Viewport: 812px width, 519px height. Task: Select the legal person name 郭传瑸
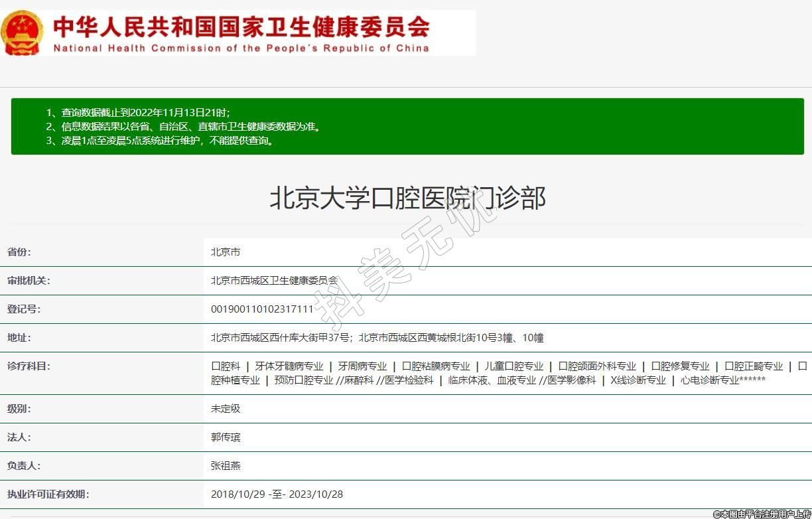pos(226,437)
